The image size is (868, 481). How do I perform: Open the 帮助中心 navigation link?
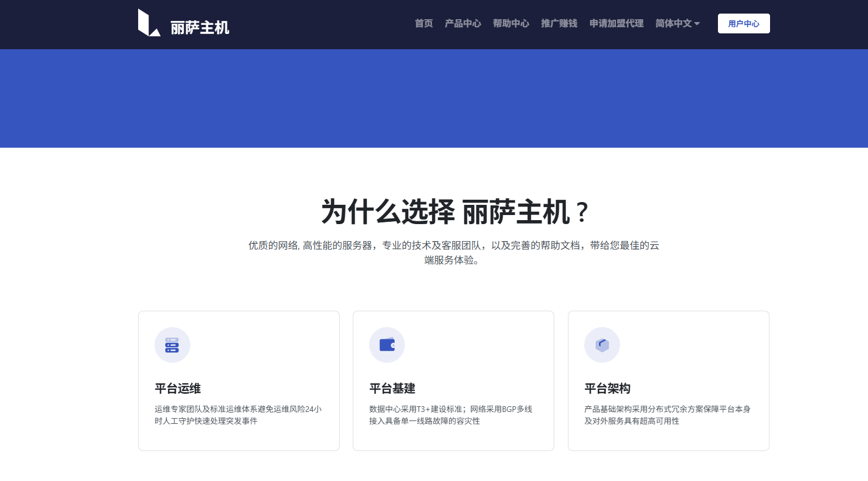tap(511, 24)
